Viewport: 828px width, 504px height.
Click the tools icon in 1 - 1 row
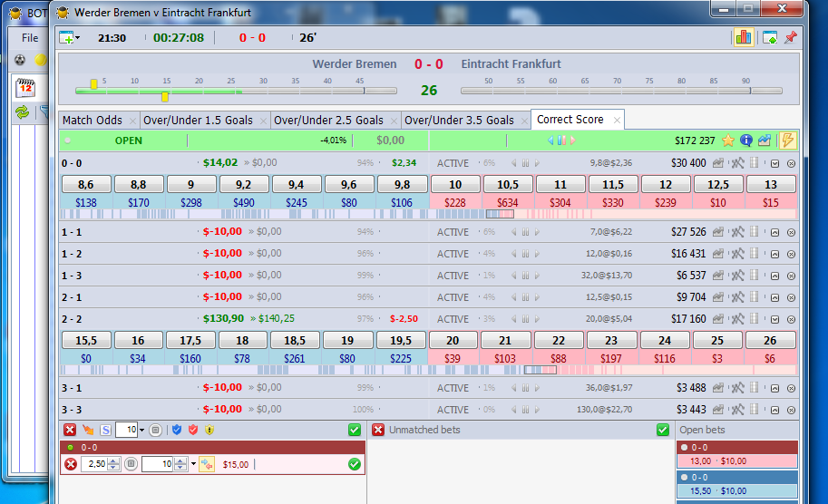(737, 232)
